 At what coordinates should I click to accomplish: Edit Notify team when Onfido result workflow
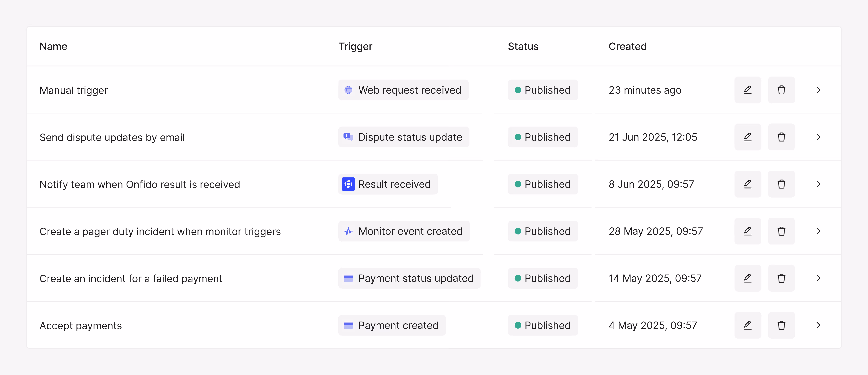pyautogui.click(x=748, y=184)
